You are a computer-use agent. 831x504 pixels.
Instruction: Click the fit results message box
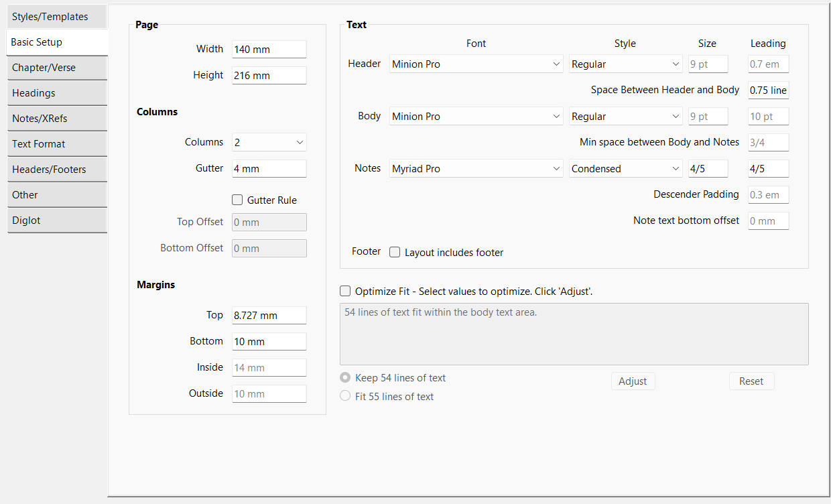point(574,334)
